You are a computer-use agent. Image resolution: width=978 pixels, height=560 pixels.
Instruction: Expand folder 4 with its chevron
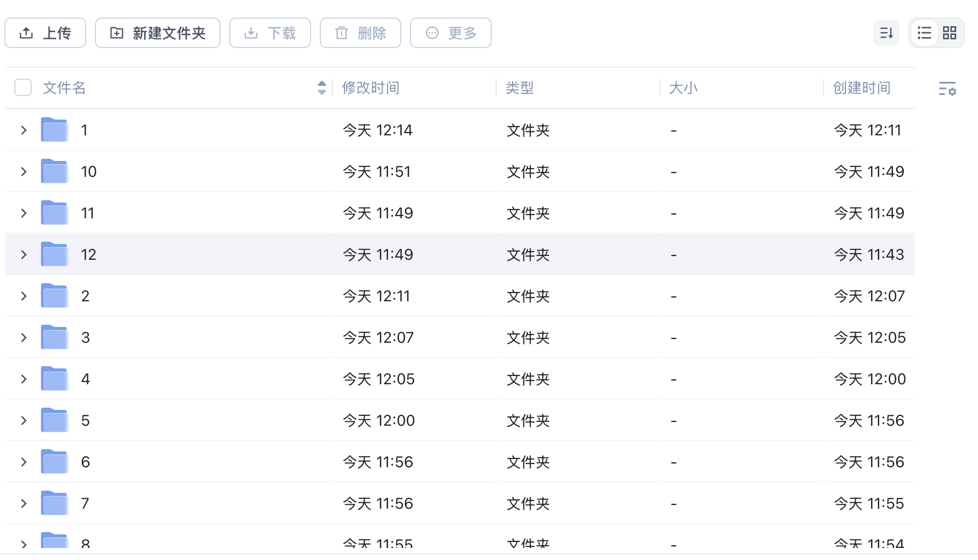tap(23, 379)
